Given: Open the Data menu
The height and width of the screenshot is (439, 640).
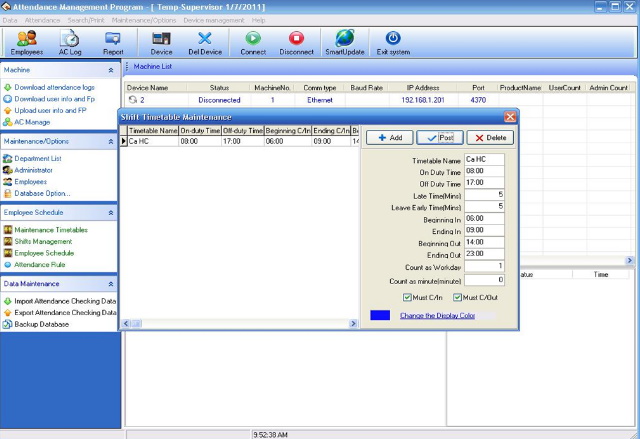Looking at the screenshot, I should click(10, 20).
